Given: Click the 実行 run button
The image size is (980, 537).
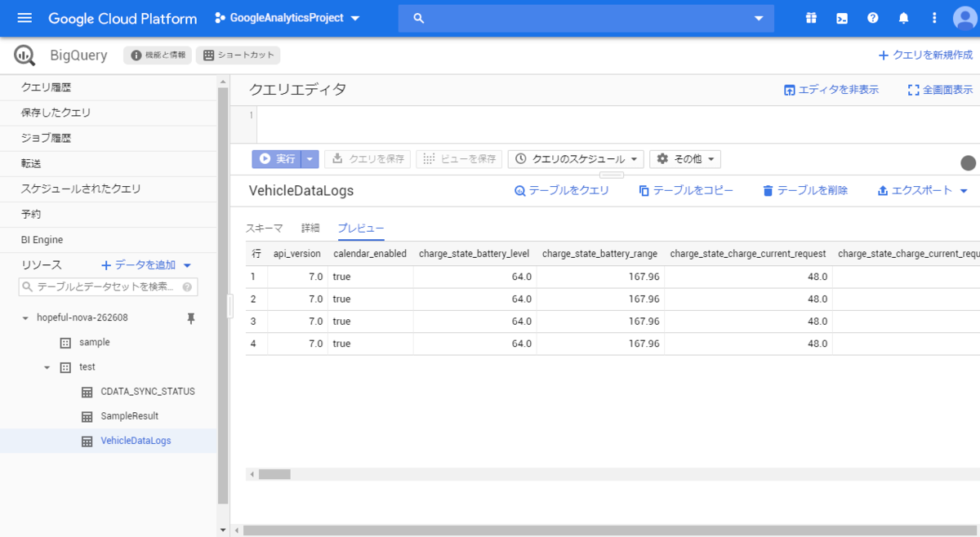Looking at the screenshot, I should (277, 159).
